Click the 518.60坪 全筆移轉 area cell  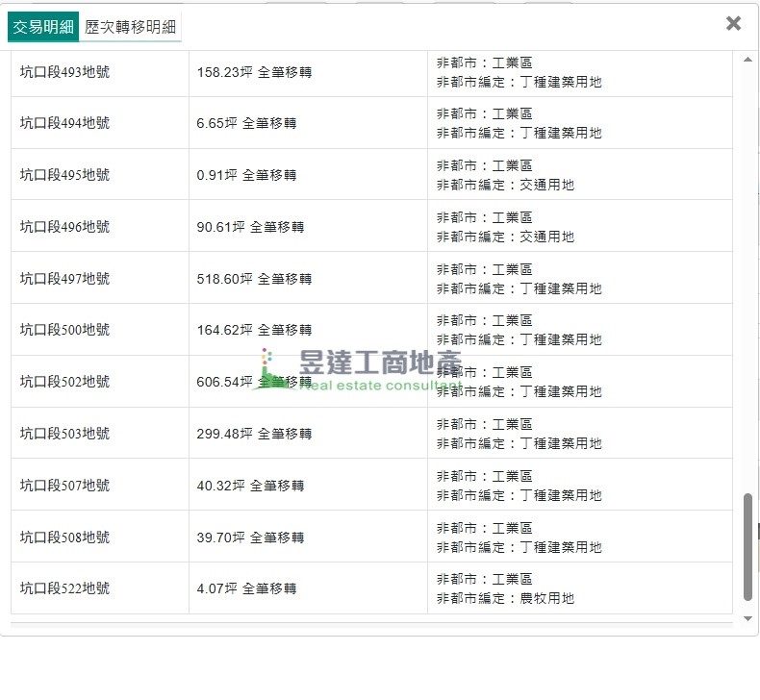click(x=255, y=279)
